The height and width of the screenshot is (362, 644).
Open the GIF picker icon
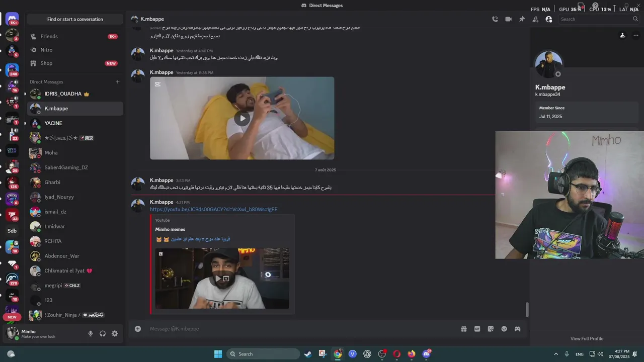click(477, 329)
